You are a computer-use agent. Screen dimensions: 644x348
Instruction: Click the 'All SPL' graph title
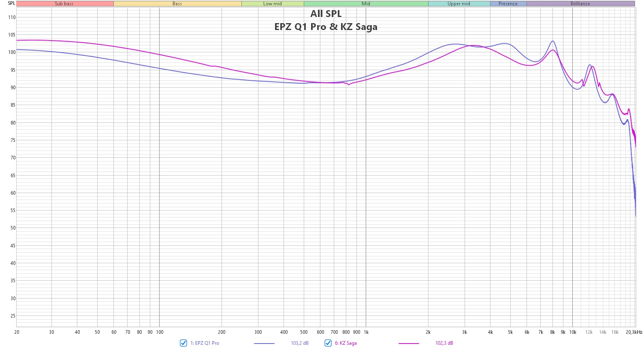pyautogui.click(x=326, y=14)
